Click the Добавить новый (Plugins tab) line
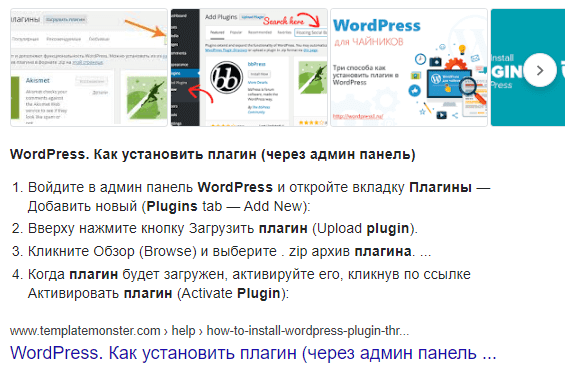 (x=169, y=207)
